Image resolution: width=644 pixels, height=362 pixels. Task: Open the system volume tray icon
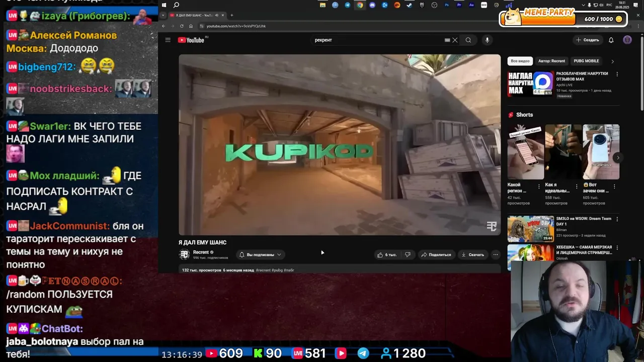point(601,5)
